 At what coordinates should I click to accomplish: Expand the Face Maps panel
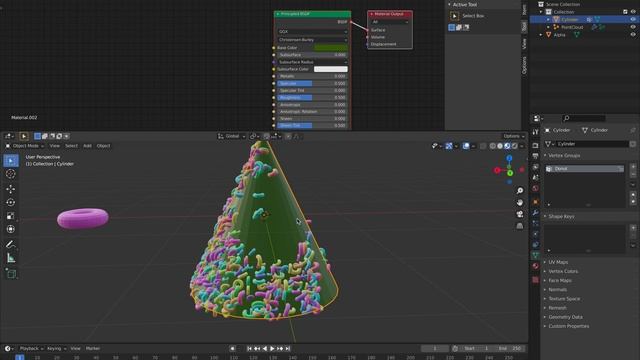tap(560, 280)
